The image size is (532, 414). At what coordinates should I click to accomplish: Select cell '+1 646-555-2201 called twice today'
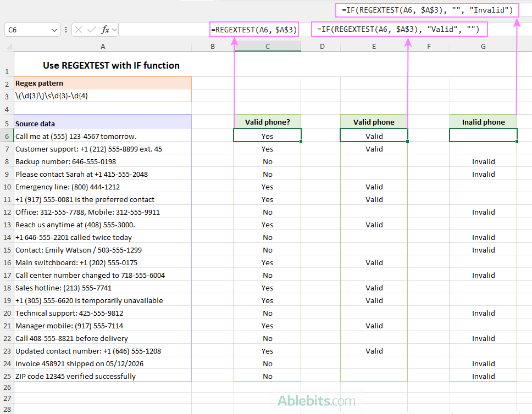[x=103, y=237]
